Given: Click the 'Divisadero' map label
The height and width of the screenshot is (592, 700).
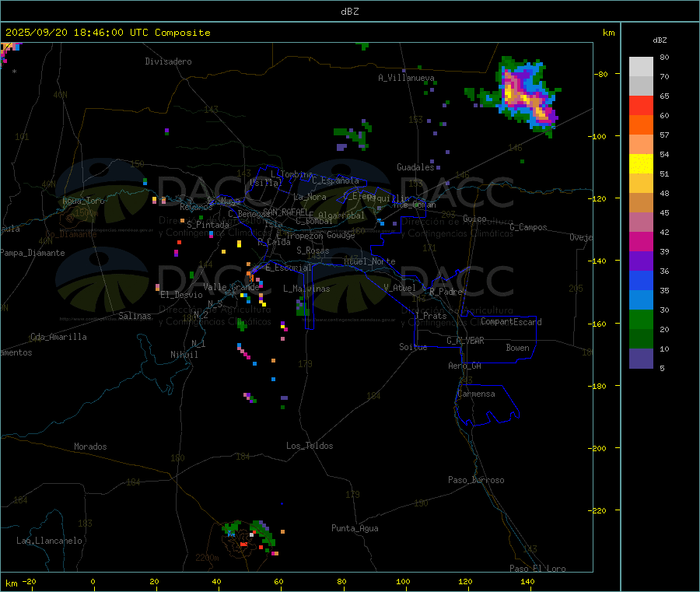Looking at the screenshot, I should point(168,61).
